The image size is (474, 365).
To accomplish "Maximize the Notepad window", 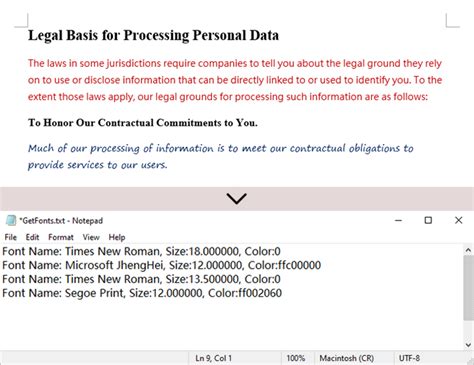I will click(428, 220).
